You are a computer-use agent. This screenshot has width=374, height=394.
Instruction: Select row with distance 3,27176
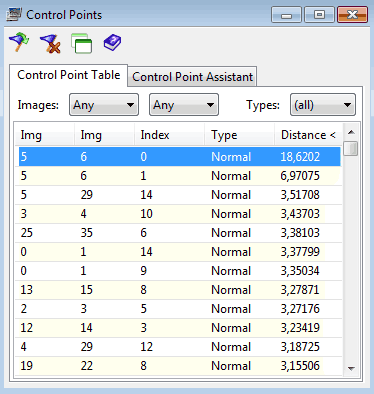pos(180,309)
